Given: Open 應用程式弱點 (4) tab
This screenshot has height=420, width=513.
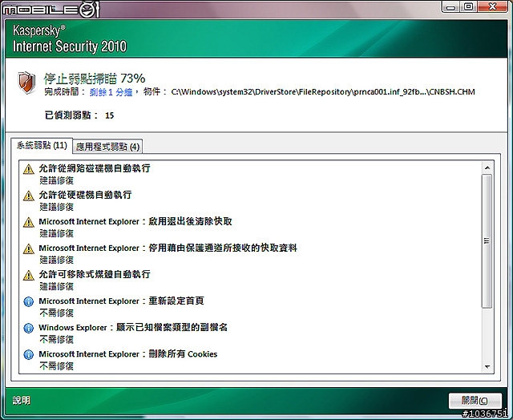Looking at the screenshot, I should point(107,147).
